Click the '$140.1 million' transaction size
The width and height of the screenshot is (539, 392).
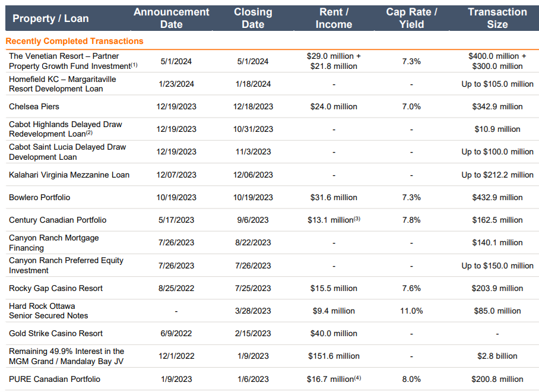coord(497,243)
